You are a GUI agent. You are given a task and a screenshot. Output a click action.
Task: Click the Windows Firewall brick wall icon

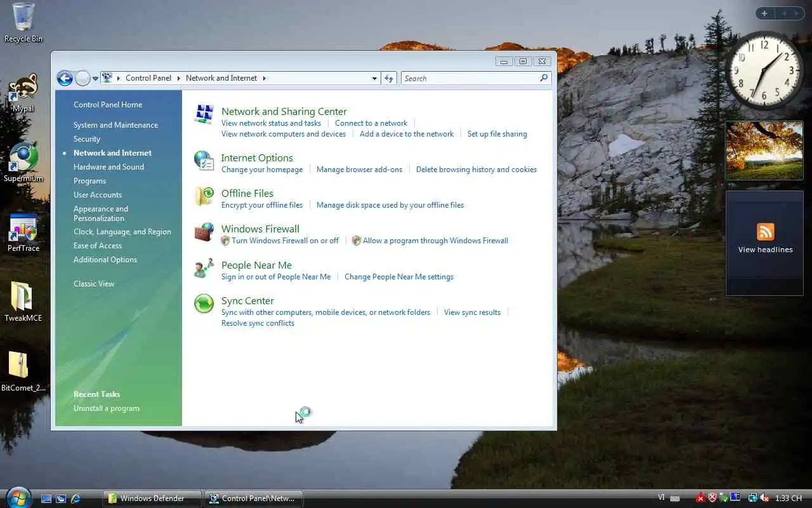[204, 232]
